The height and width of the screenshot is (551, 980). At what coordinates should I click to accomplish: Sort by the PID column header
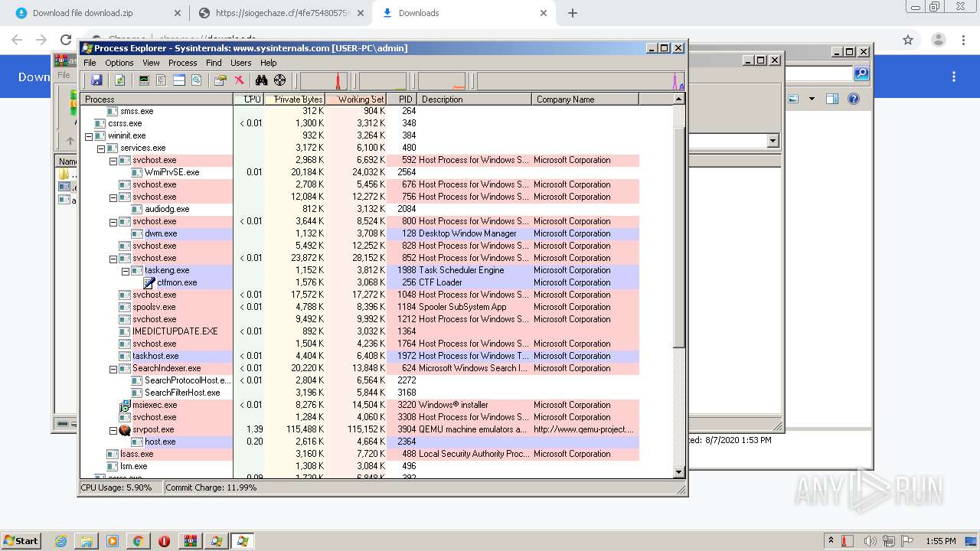pos(402,99)
